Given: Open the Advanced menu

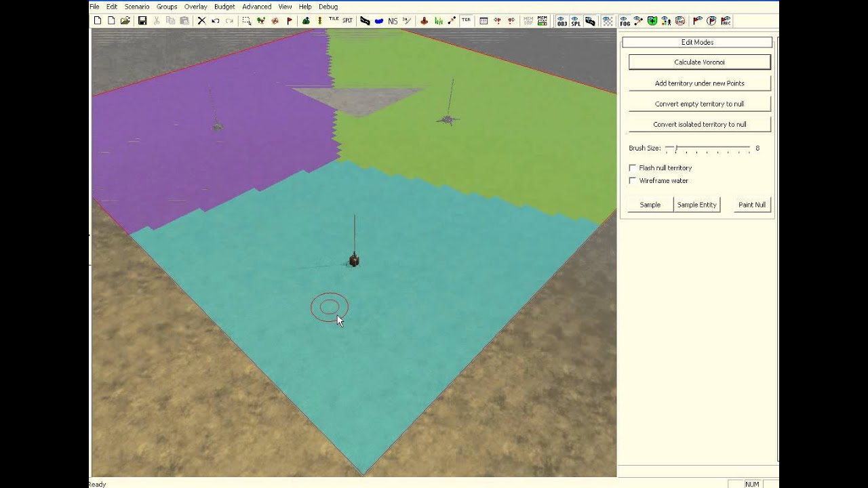Looking at the screenshot, I should coord(257,7).
